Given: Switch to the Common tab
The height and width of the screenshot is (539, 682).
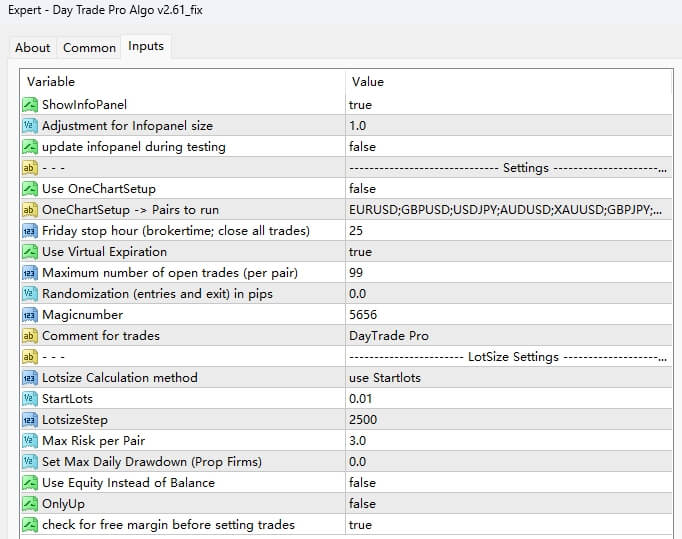Looking at the screenshot, I should coord(89,47).
